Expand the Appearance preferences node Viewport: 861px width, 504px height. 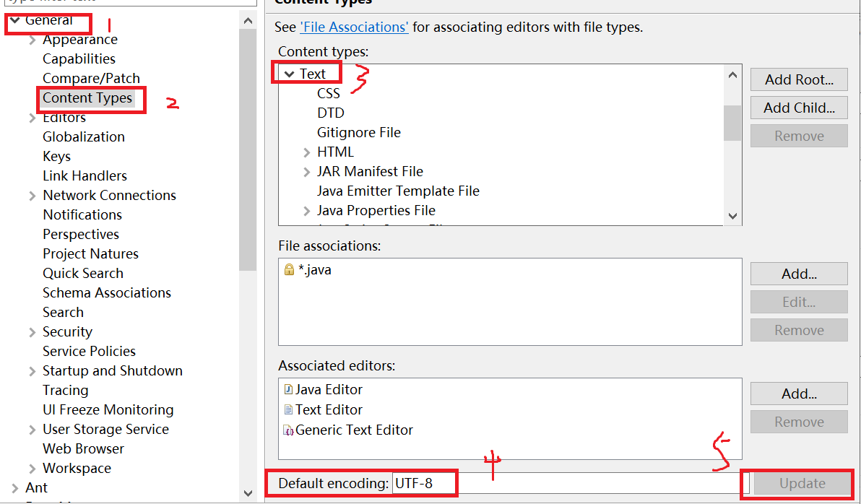pyautogui.click(x=33, y=40)
